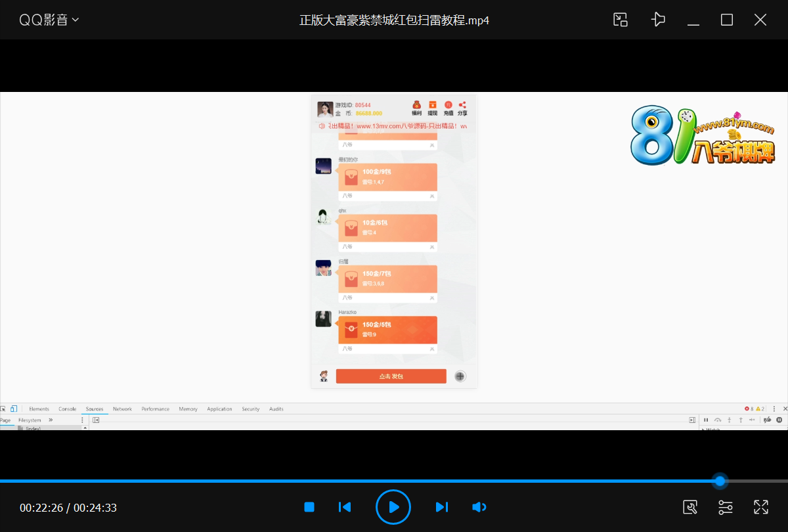Open the QQ影音 main menu dropdown
Viewport: 788px width, 532px height.
[49, 20]
